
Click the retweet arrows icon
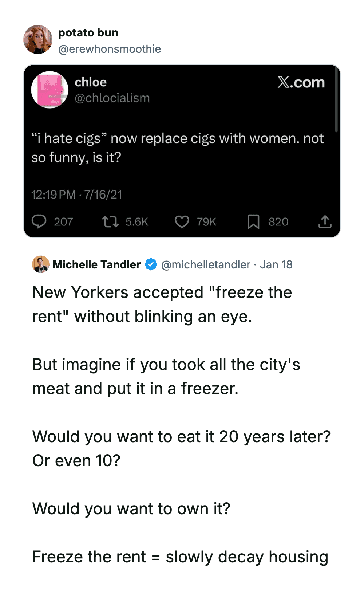pyautogui.click(x=110, y=221)
